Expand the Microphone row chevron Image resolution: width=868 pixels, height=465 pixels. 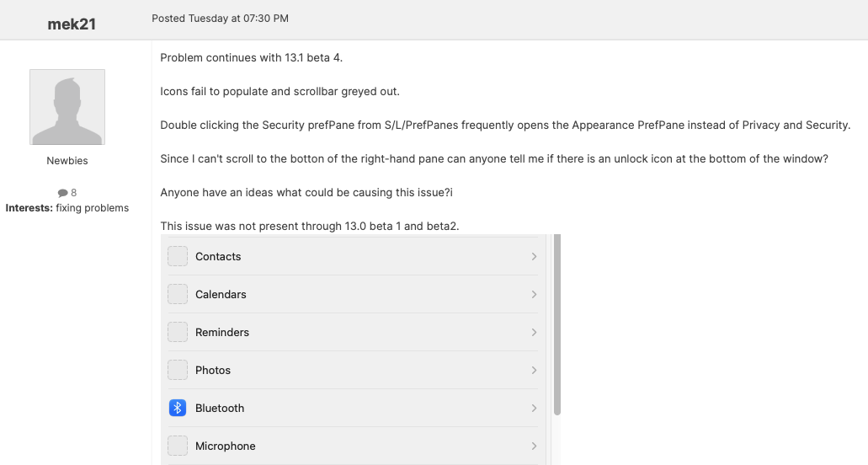tap(534, 446)
